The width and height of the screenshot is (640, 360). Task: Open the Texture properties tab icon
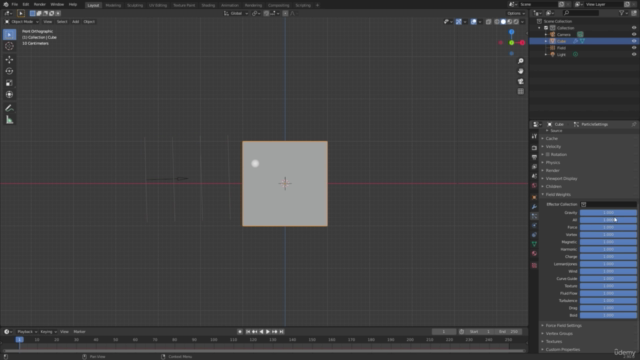coord(534,265)
